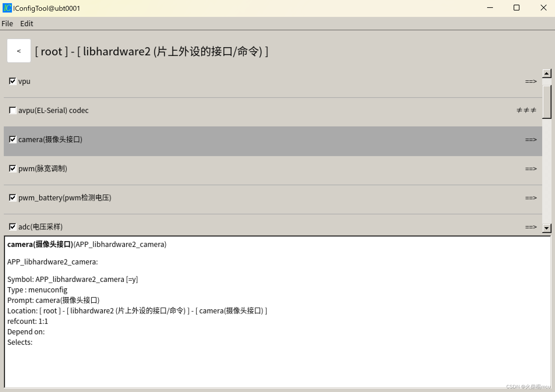Uncheck the pwm_battery(pwm检测电压) checkbox
This screenshot has width=555, height=392.
[x=13, y=197]
